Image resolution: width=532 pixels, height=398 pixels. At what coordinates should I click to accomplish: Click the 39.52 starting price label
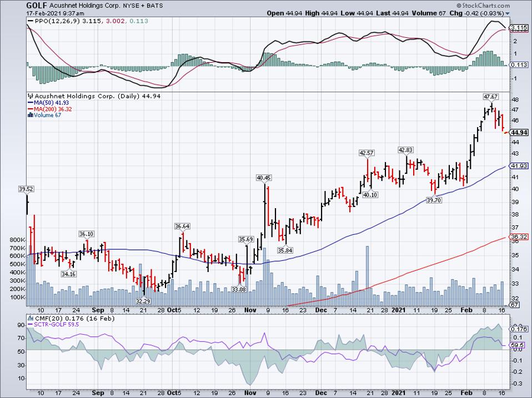[x=26, y=189]
